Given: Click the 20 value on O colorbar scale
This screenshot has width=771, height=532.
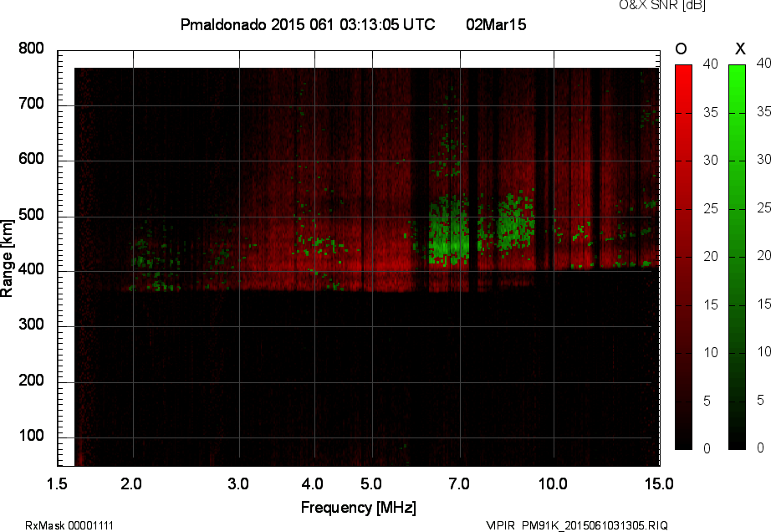Looking at the screenshot, I should [711, 256].
